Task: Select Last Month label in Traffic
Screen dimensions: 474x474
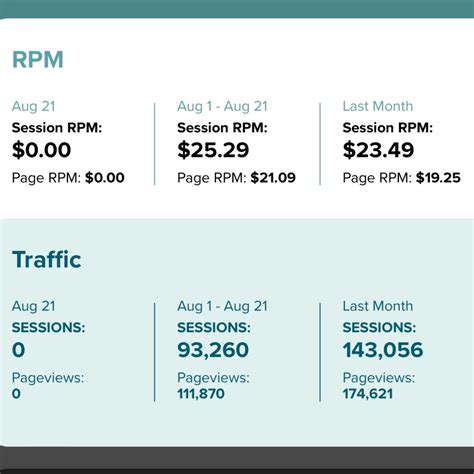Action: (378, 306)
